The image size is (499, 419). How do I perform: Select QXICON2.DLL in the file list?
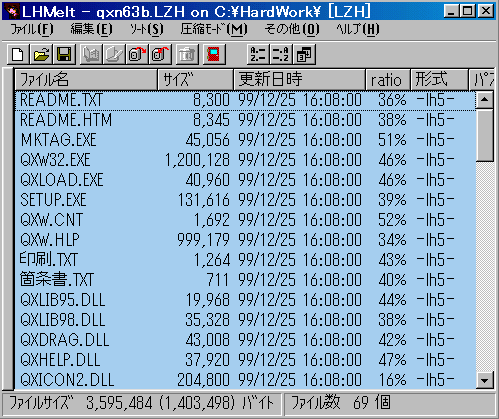pos(67,380)
